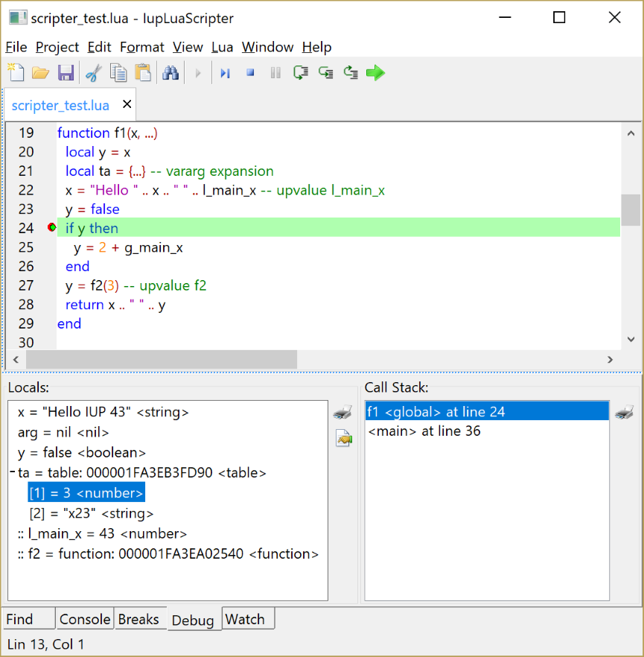The width and height of the screenshot is (644, 657).
Task: Click the editor's vertical scrollbar down arrow
Action: (631, 337)
